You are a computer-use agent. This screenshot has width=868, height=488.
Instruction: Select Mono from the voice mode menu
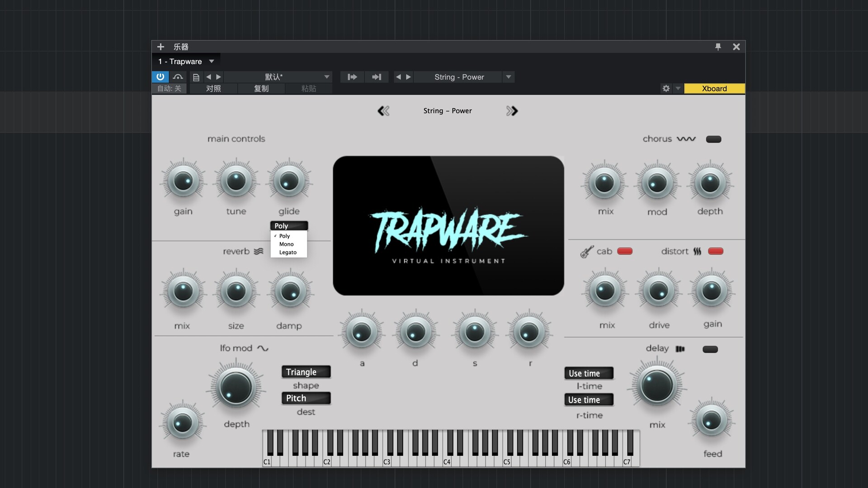coord(287,244)
